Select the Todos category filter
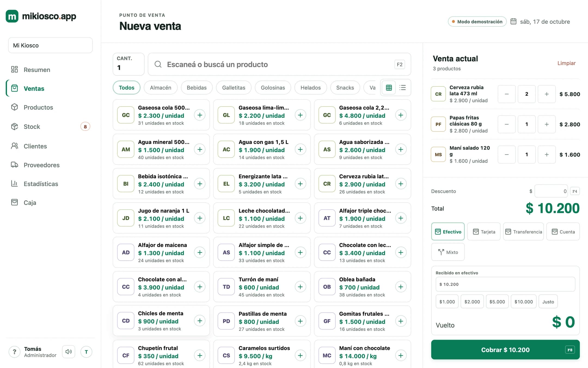Image resolution: width=588 pixels, height=368 pixels. [x=127, y=88]
